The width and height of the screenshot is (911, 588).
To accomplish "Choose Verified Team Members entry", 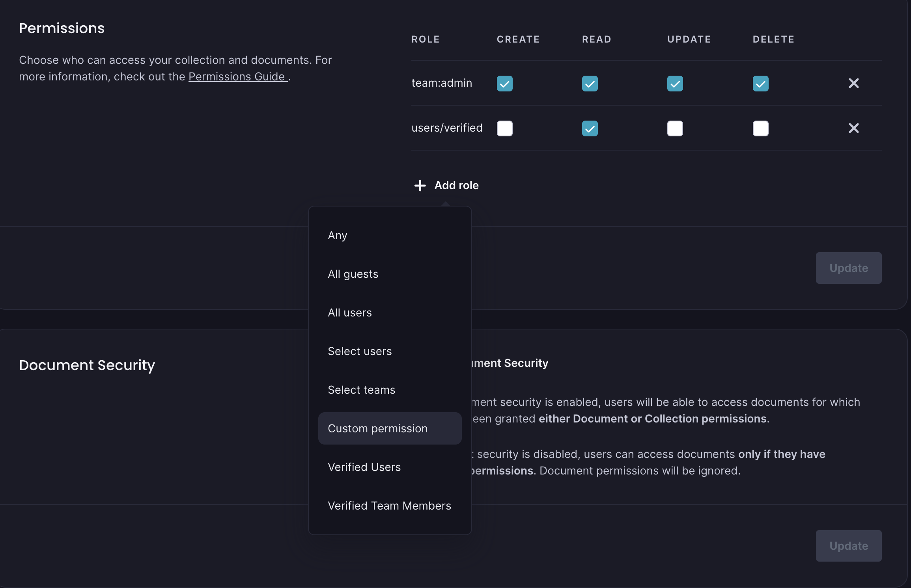I will [x=389, y=506].
